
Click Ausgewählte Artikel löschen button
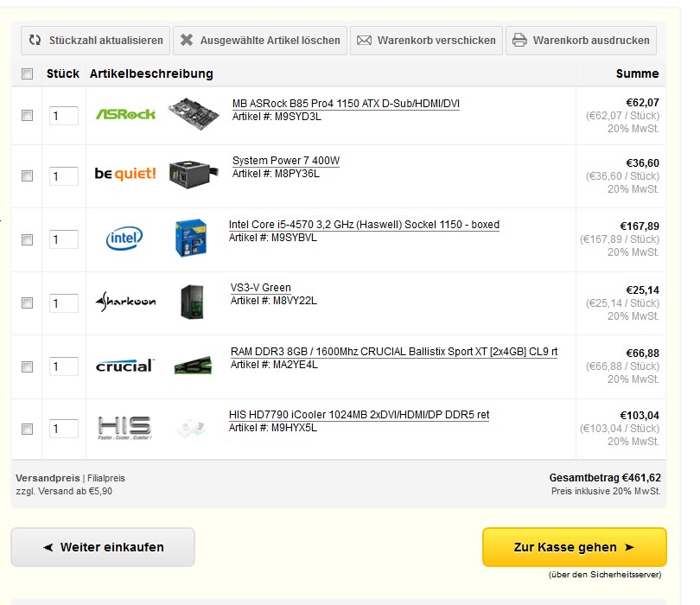(260, 41)
